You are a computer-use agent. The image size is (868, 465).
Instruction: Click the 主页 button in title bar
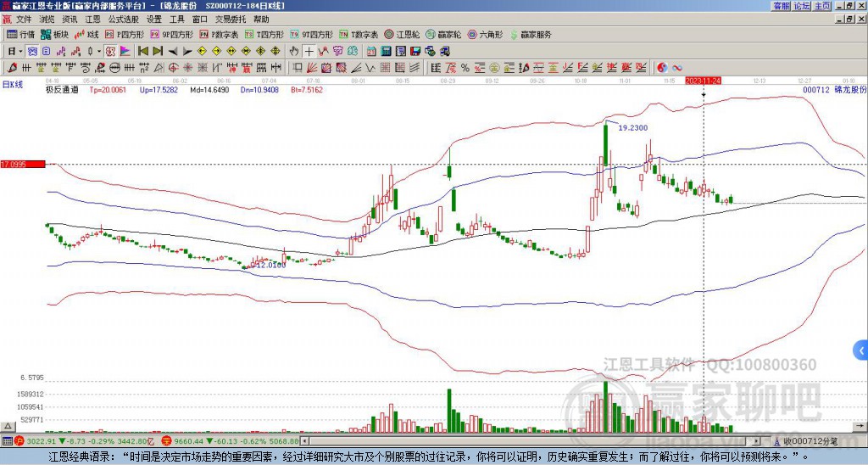[822, 6]
